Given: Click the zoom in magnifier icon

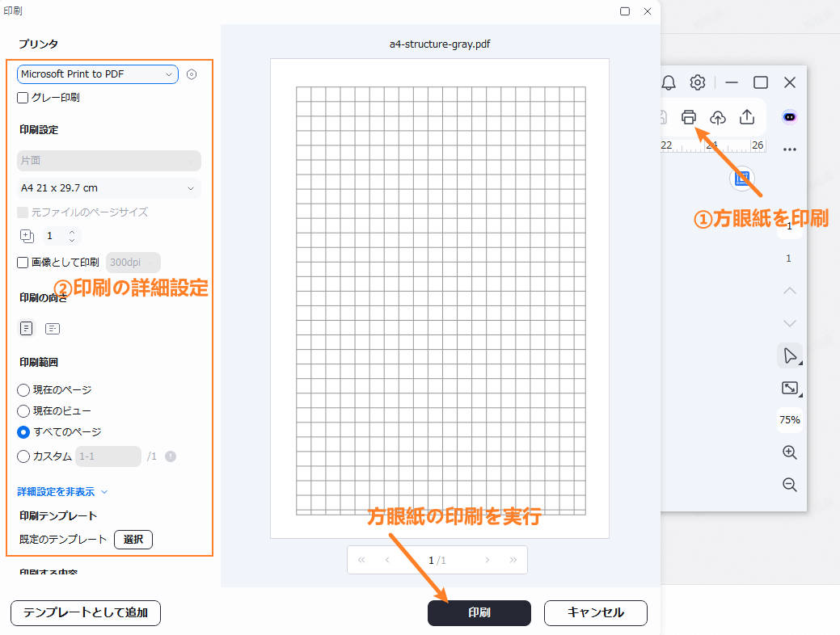Looking at the screenshot, I should point(790,452).
